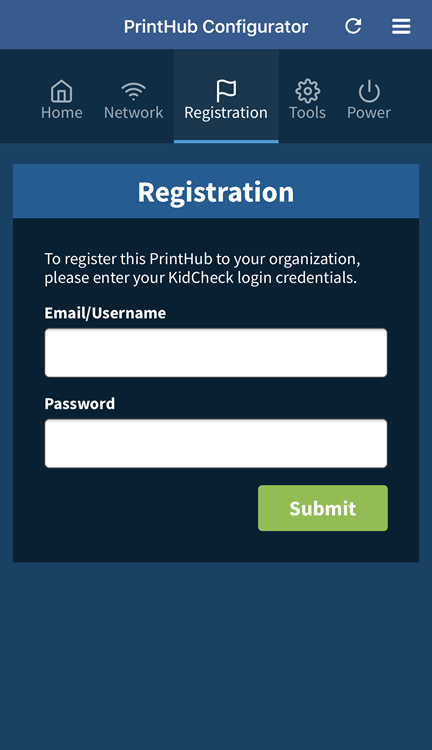
Task: Choose the Power tab label
Action: pyautogui.click(x=369, y=112)
